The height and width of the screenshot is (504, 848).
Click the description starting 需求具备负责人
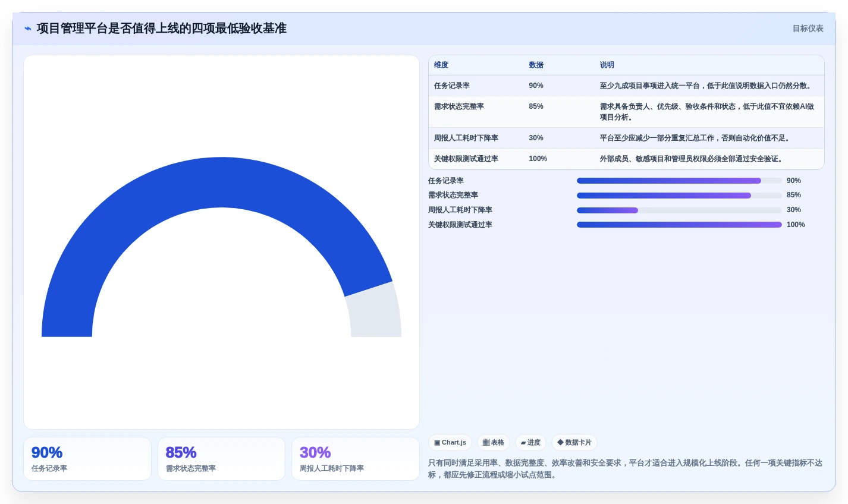(x=708, y=112)
